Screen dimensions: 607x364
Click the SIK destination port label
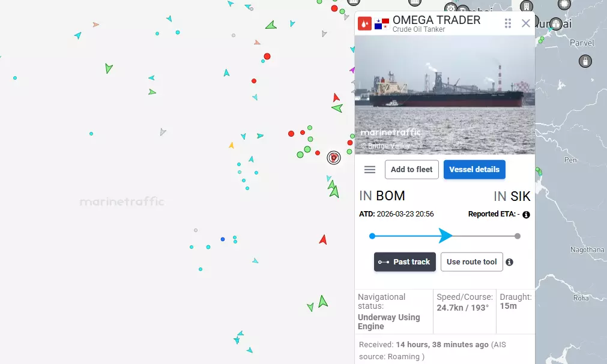pyautogui.click(x=521, y=197)
